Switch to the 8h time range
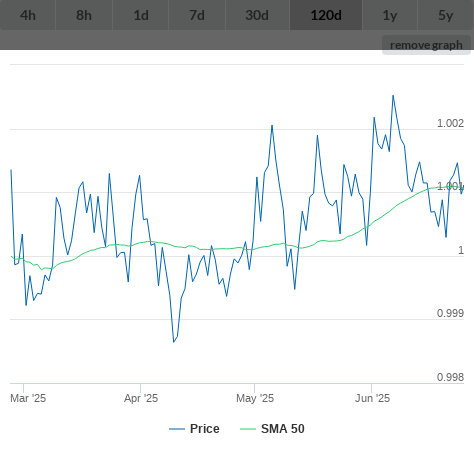The width and height of the screenshot is (474, 455). point(84,15)
